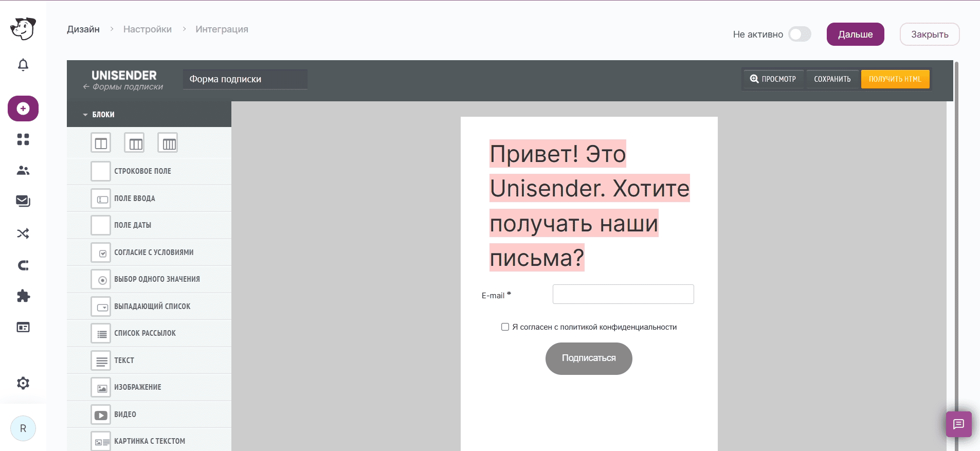The height and width of the screenshot is (451, 980).
Task: Open notifications bell icon
Action: [x=23, y=65]
